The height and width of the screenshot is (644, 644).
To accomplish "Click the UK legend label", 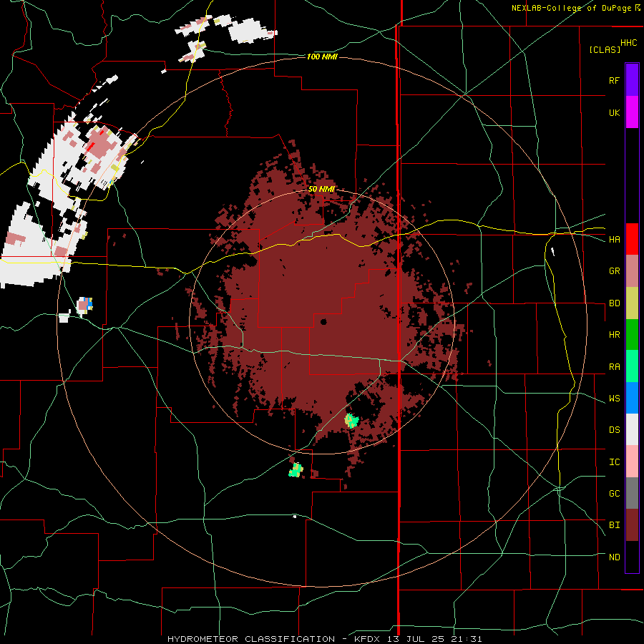I will pyautogui.click(x=614, y=112).
